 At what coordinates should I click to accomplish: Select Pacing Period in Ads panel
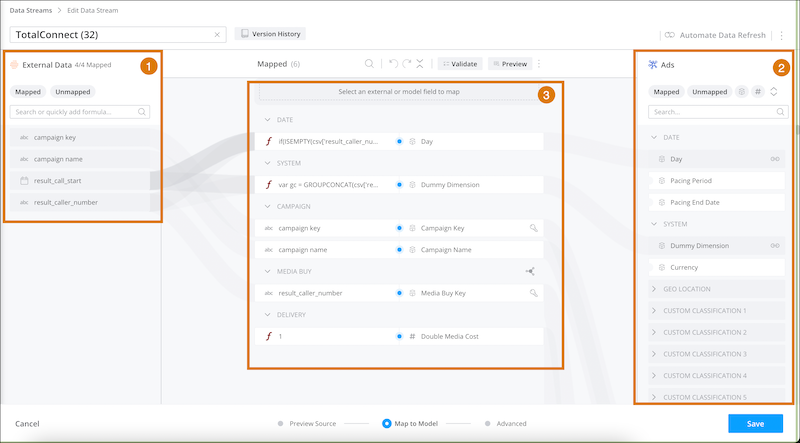coord(716,181)
